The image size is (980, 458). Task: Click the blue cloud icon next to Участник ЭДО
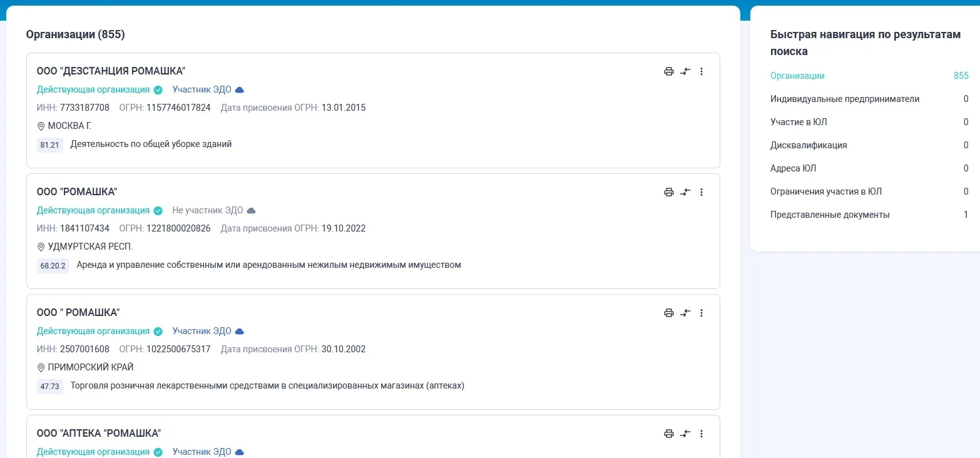(x=239, y=89)
